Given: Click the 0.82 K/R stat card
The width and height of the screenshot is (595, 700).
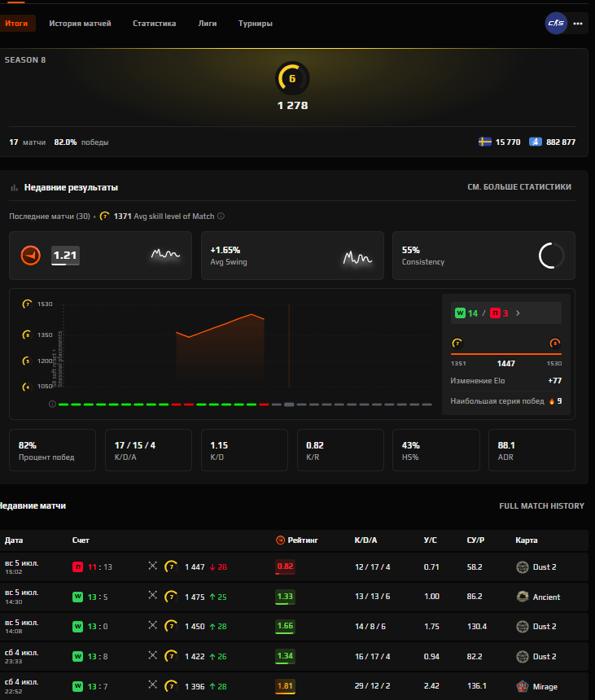Looking at the screenshot, I should tap(340, 450).
